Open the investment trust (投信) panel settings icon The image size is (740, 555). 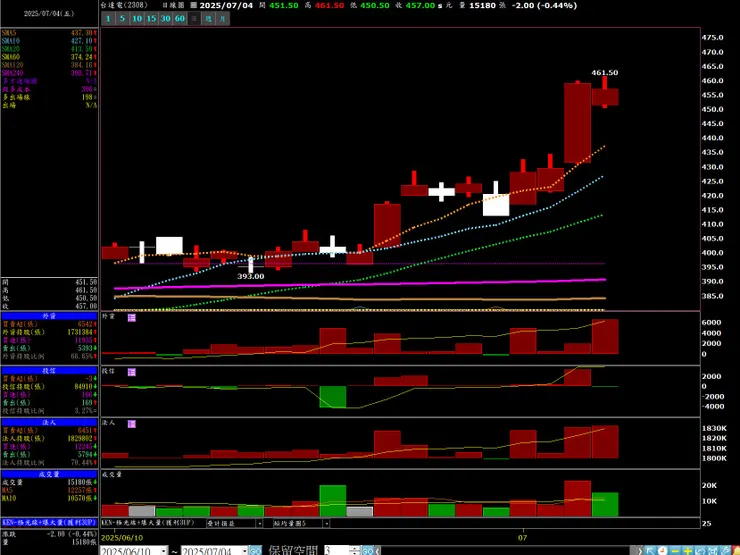click(132, 372)
